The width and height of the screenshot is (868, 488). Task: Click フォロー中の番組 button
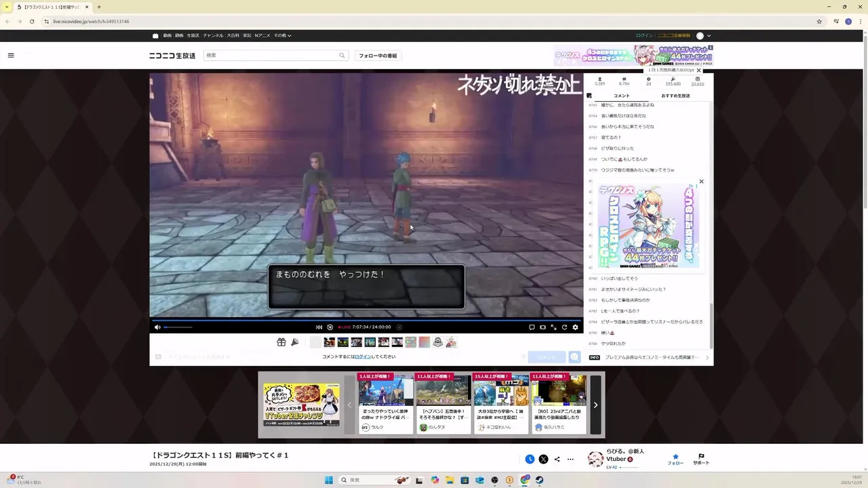[378, 56]
